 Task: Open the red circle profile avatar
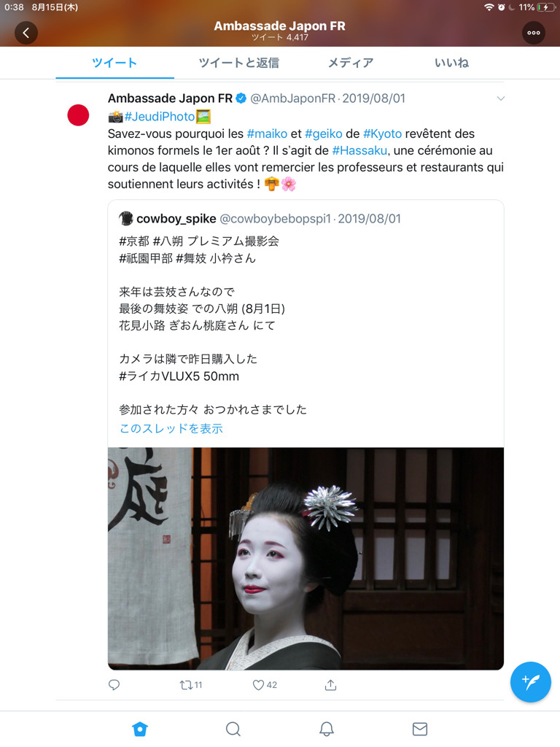point(78,115)
